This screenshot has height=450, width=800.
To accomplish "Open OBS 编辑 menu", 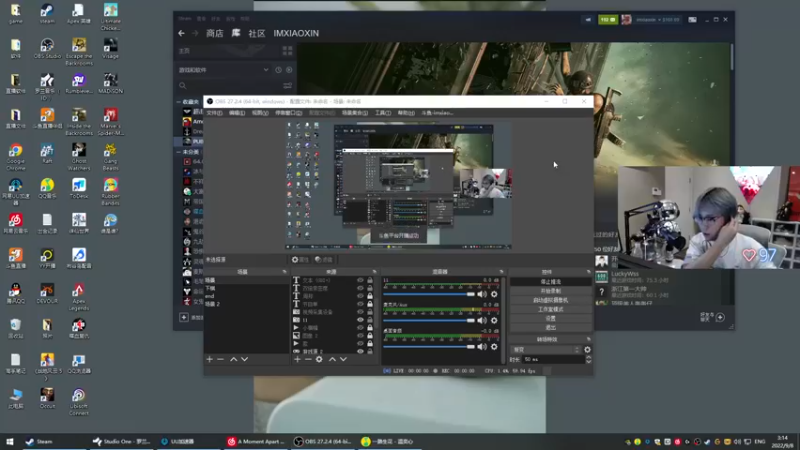I will (237, 113).
